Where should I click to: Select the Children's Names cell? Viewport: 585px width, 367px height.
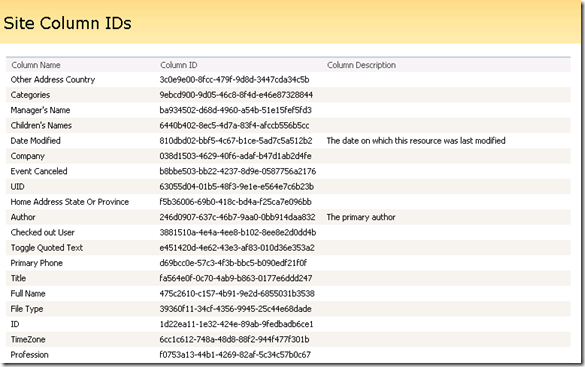pyautogui.click(x=41, y=125)
